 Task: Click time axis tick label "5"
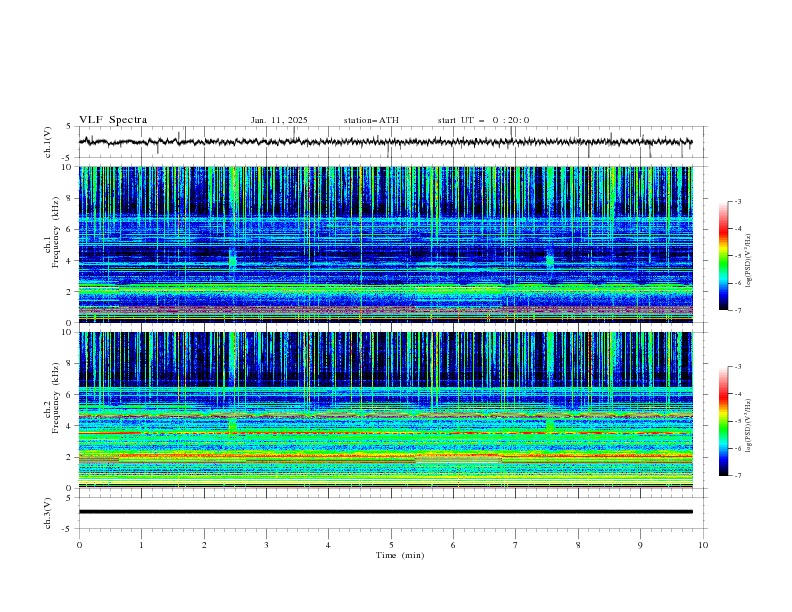(x=391, y=545)
